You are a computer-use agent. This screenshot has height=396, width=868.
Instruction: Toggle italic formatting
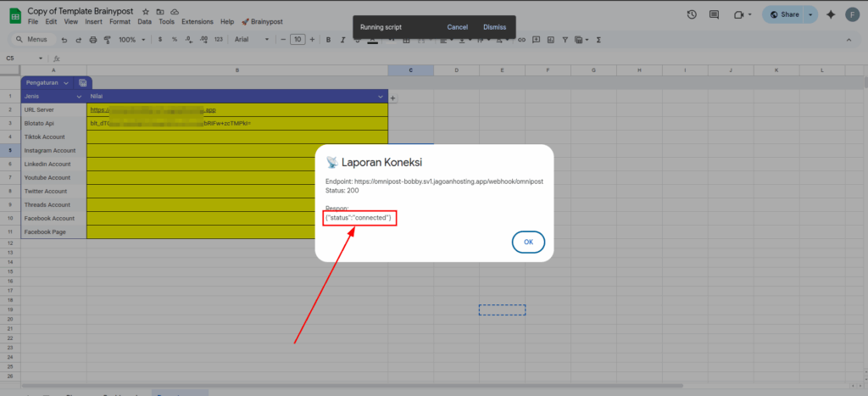(x=342, y=40)
